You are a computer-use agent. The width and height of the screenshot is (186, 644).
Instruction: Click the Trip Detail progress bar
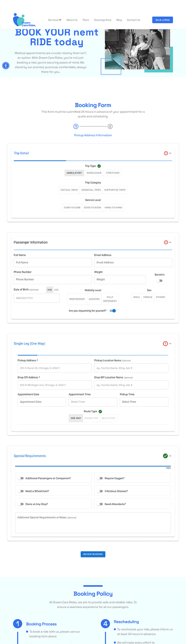point(93,161)
